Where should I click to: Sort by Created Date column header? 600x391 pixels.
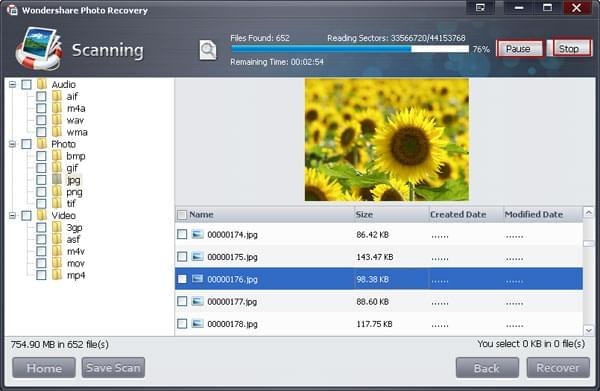click(465, 215)
